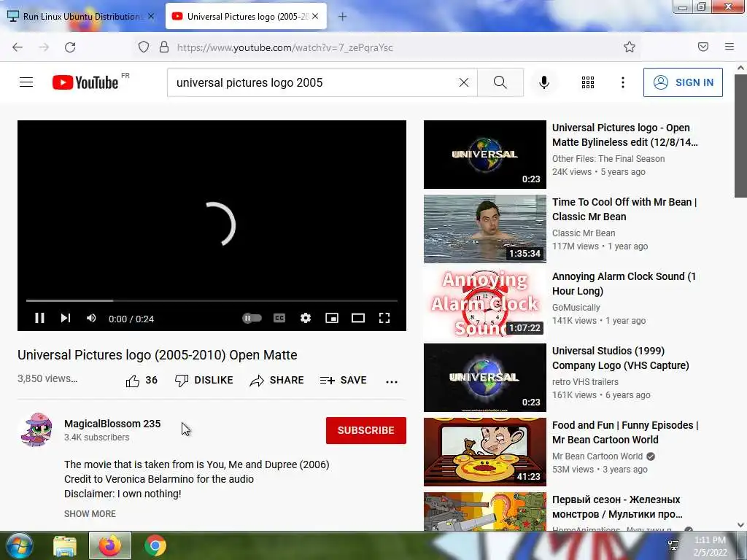Switch to theater mode

(x=357, y=318)
